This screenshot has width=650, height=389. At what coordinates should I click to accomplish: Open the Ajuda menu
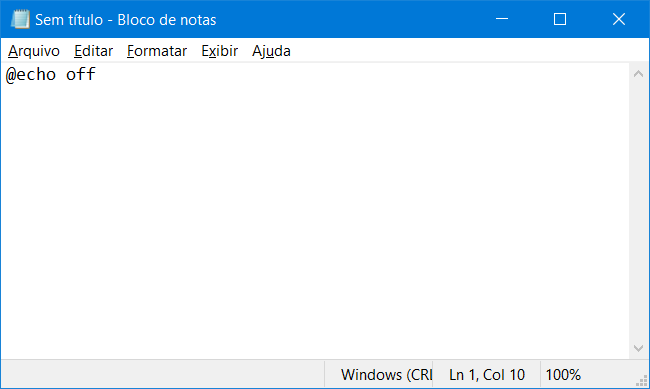271,51
